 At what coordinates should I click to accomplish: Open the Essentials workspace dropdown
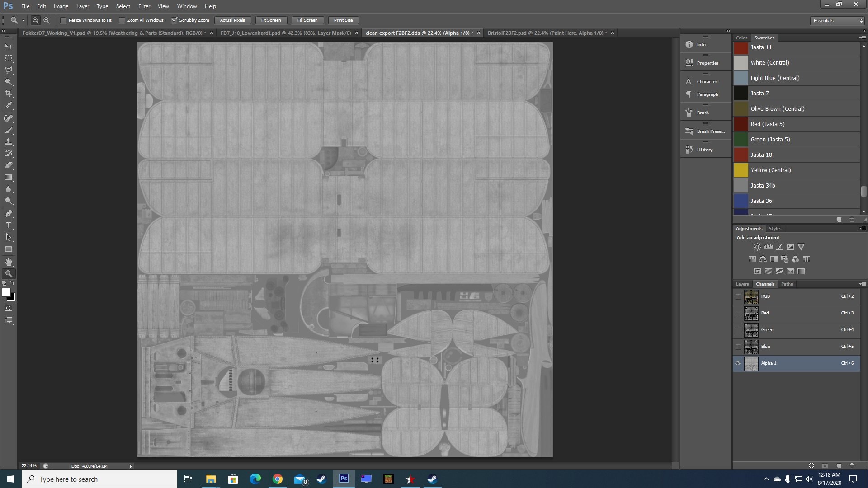837,20
